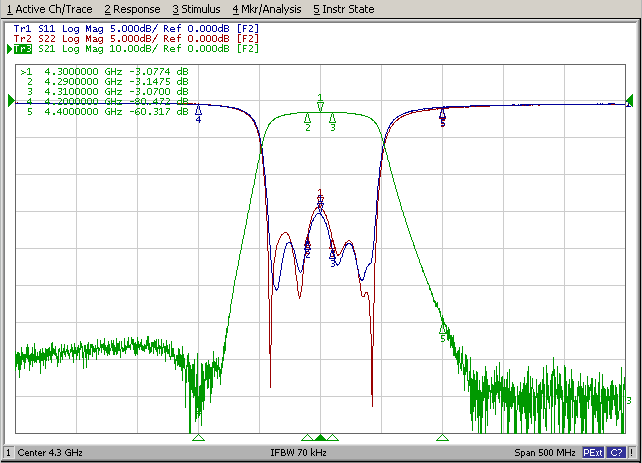Screen dimensions: 642x463
Task: Open the Stimulus menu
Action: click(x=196, y=9)
